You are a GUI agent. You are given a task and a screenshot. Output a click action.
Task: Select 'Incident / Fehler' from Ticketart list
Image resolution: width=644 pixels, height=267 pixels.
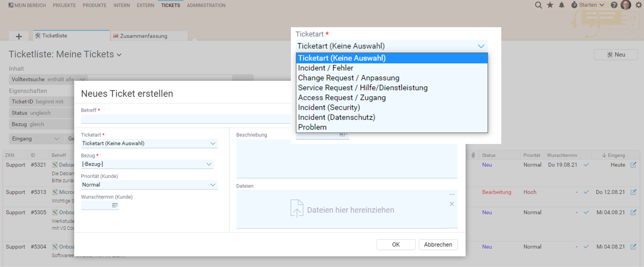coord(326,68)
